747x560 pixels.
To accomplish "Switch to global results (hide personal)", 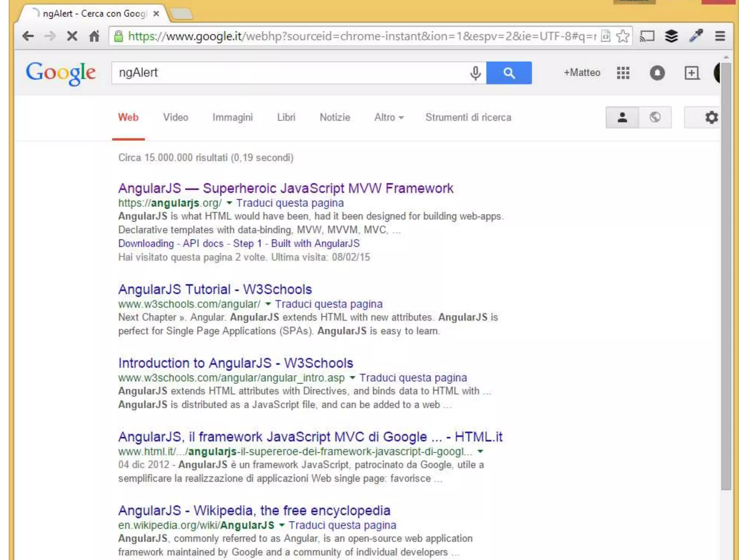I will tap(655, 117).
